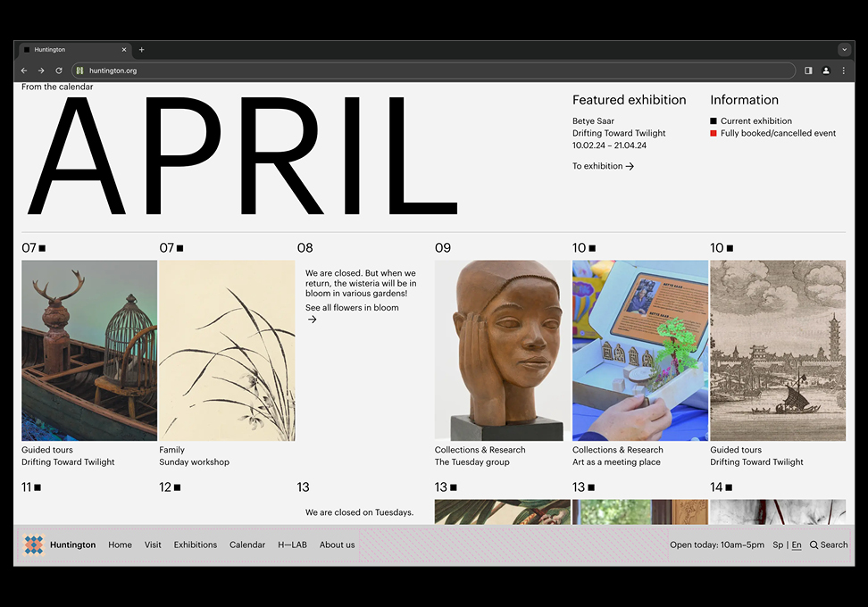The width and height of the screenshot is (868, 607).
Task: Open the Exhibitions menu item
Action: [196, 545]
